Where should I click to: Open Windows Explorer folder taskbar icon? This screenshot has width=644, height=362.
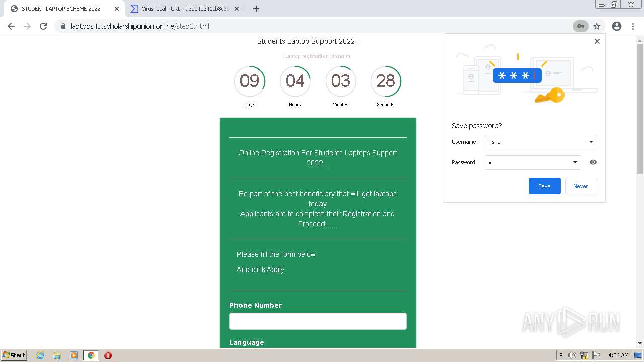click(x=57, y=355)
